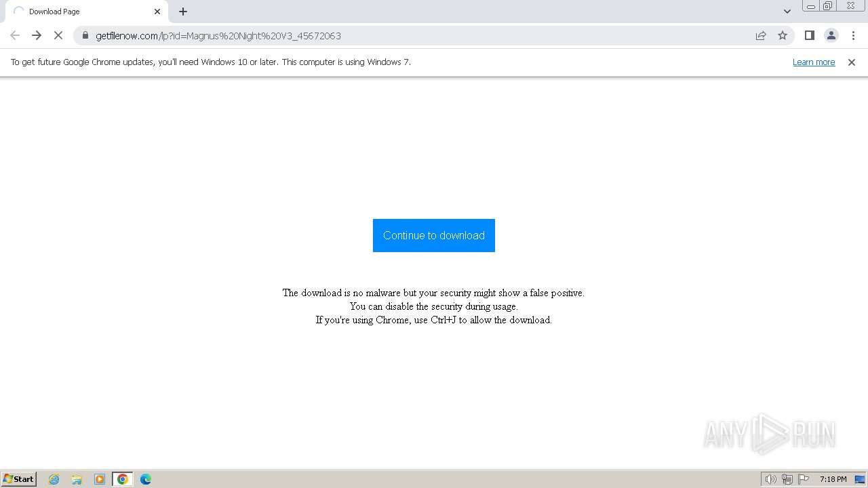Open the Chrome profile menu

pos(831,35)
